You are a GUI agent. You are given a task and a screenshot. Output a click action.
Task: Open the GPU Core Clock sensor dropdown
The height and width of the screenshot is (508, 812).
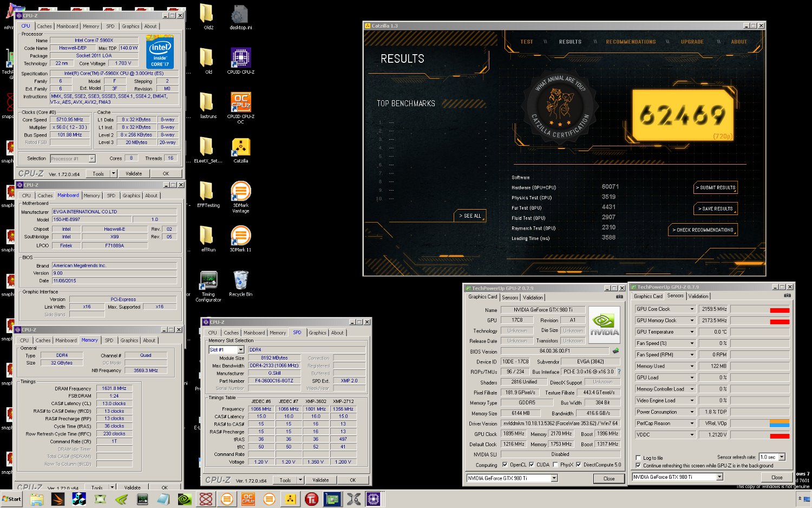point(692,309)
